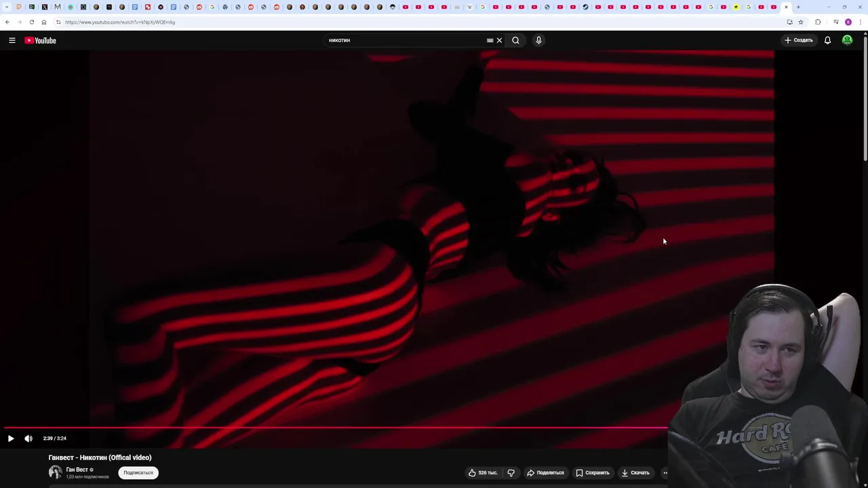Run search with the magnifier button
This screenshot has width=868, height=488.
pyautogui.click(x=516, y=40)
